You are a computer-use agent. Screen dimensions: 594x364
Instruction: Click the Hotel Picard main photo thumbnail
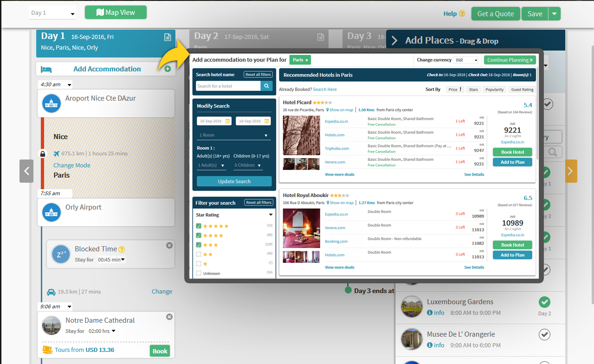301,135
